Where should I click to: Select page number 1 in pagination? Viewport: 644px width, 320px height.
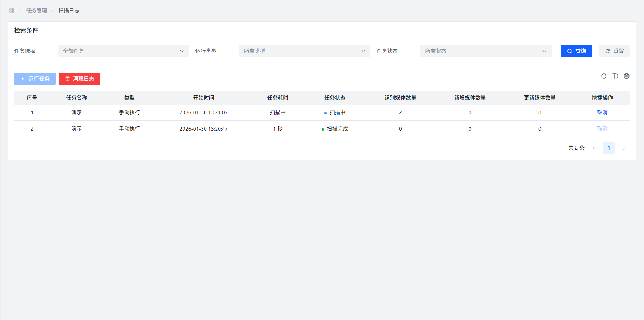click(x=609, y=148)
